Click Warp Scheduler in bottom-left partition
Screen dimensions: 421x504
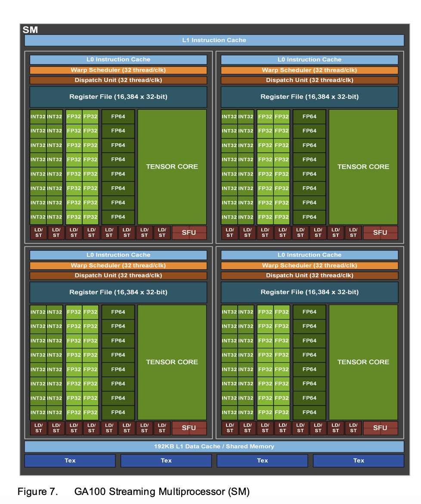118,266
